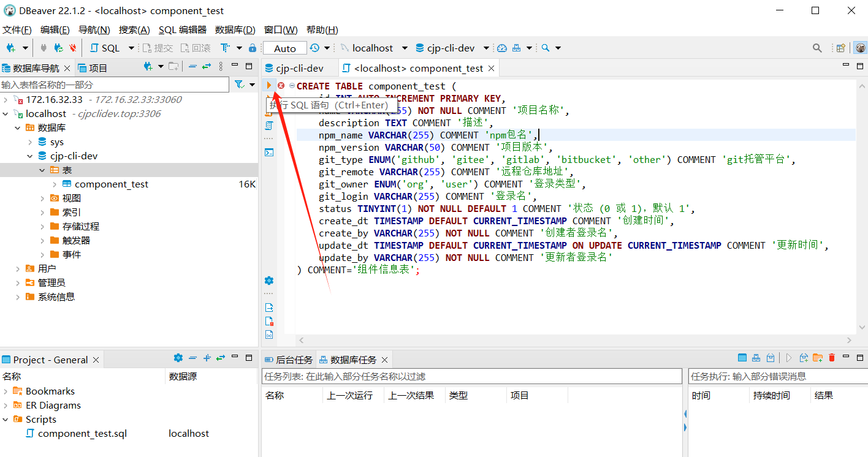This screenshot has height=457, width=868.
Task: Click the Auto commit mode box
Action: coord(285,48)
